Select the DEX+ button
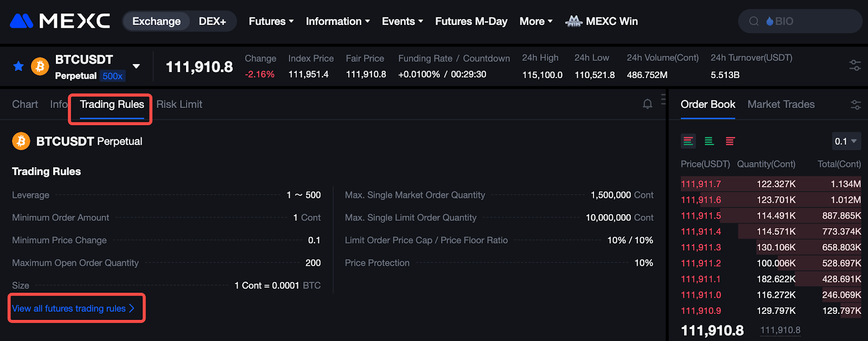 (212, 21)
